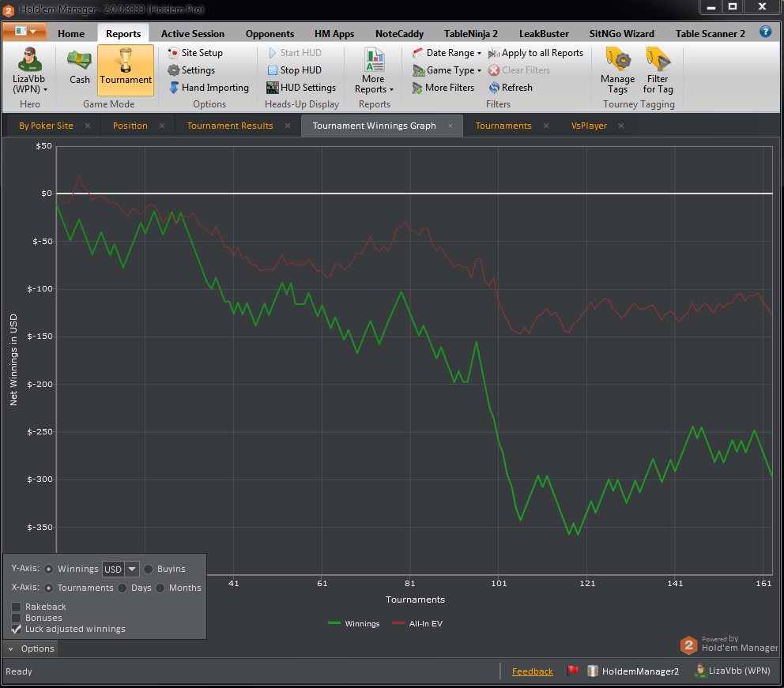Open the HM Apps ribbon tab
The width and height of the screenshot is (784, 688).
(334, 33)
